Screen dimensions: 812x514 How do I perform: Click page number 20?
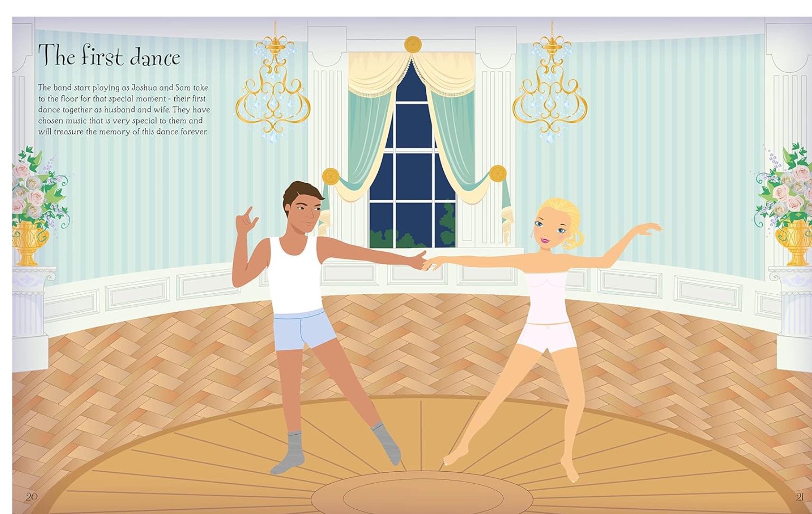click(x=31, y=497)
